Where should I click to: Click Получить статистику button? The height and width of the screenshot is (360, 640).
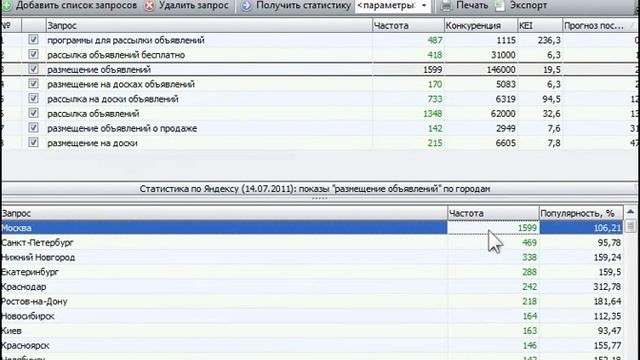(x=296, y=6)
